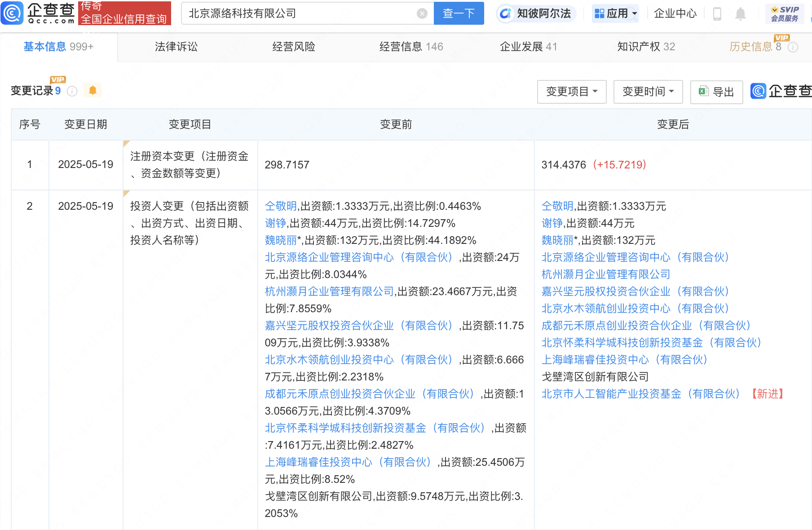812x530 pixels.
Task: Open 成都元禾原点创业投资 link in 变更前
Action: click(371, 394)
